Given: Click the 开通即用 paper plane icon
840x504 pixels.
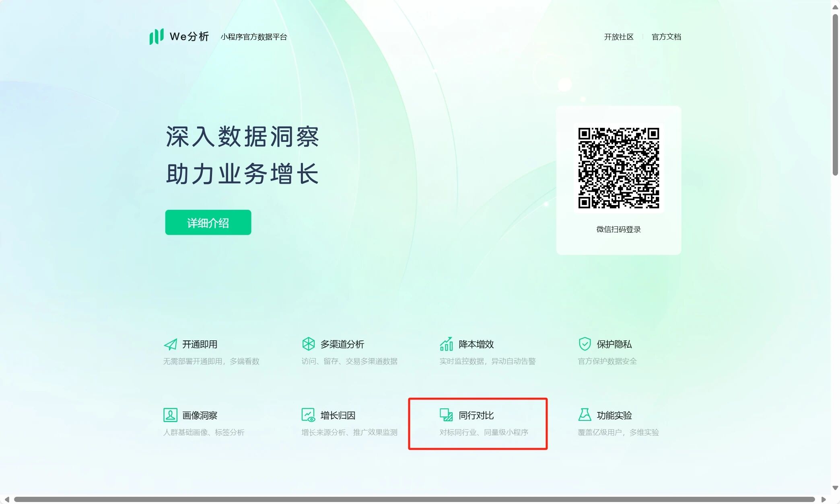Looking at the screenshot, I should click(171, 344).
